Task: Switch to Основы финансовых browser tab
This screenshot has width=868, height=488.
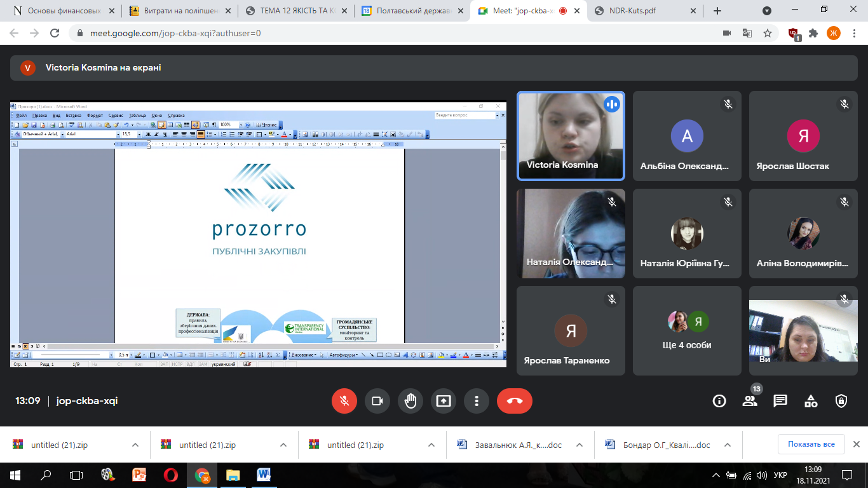Action: point(64,11)
